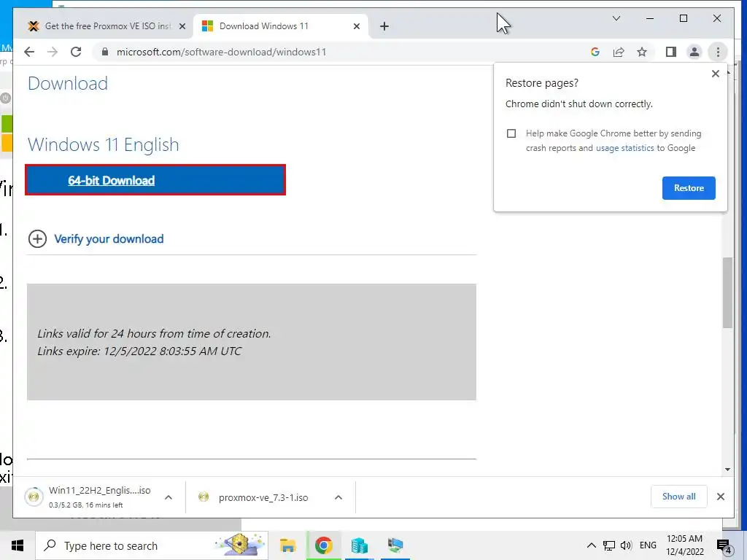Dismiss the Restore pages popup

click(715, 74)
